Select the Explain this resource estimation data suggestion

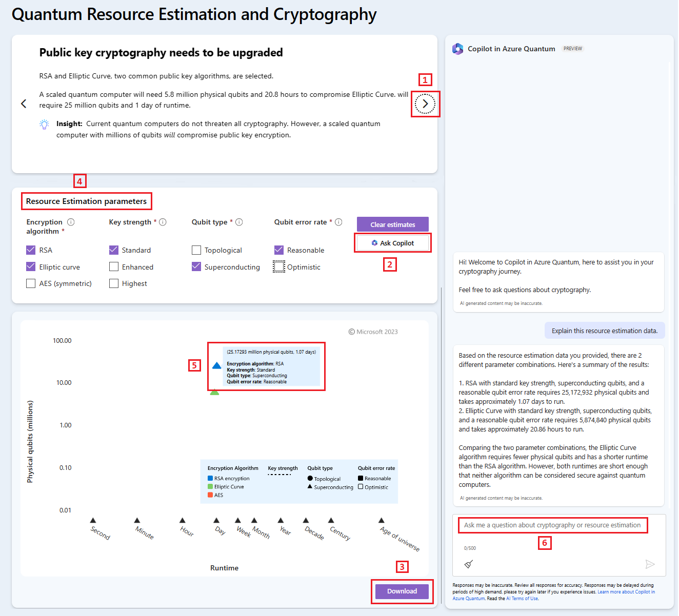(605, 330)
